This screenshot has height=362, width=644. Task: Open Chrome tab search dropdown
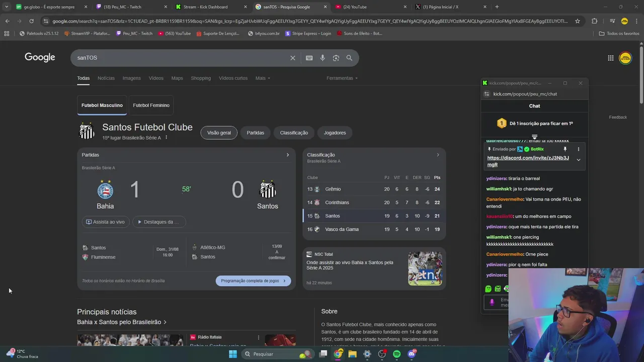tap(7, 7)
